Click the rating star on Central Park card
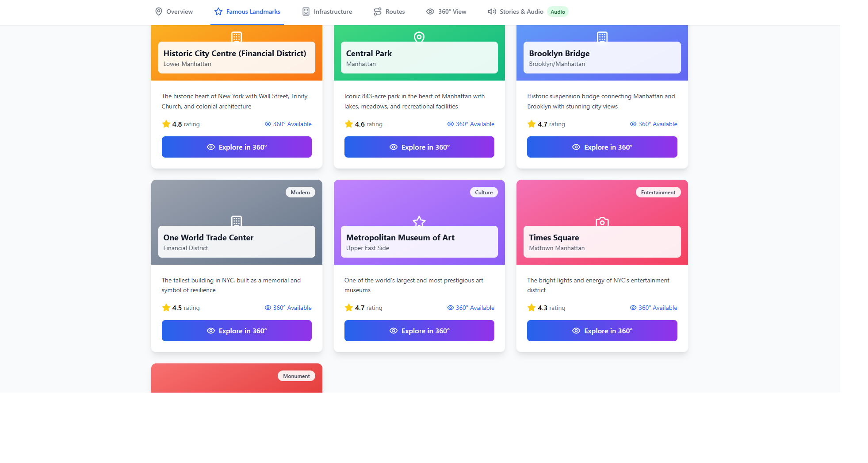This screenshot has width=868, height=463. (x=349, y=124)
